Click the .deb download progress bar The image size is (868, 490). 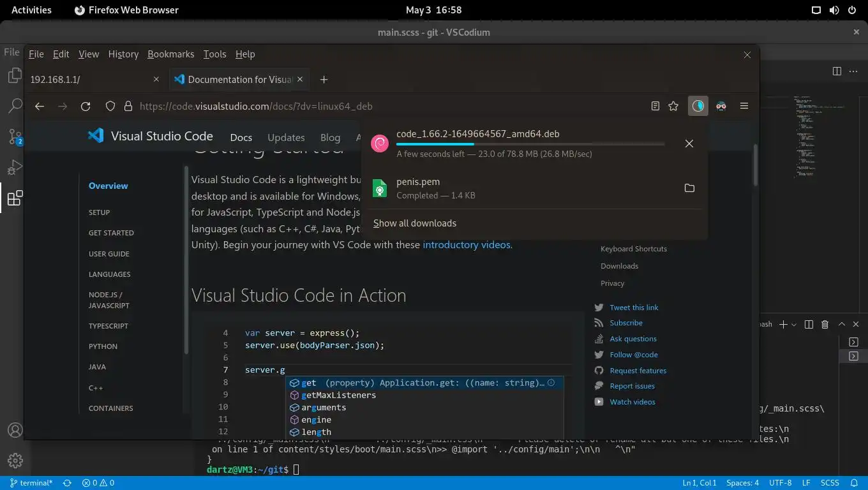tap(530, 144)
